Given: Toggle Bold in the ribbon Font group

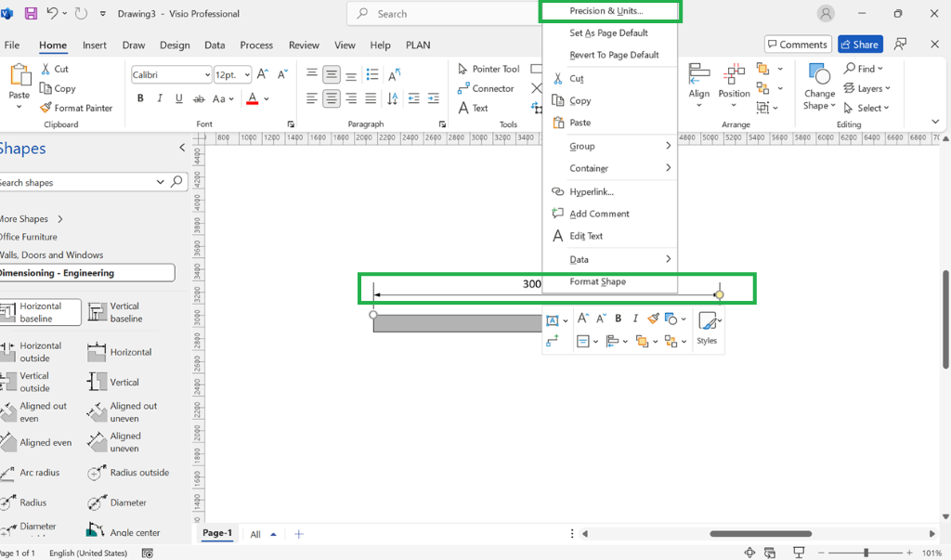Looking at the screenshot, I should point(140,98).
